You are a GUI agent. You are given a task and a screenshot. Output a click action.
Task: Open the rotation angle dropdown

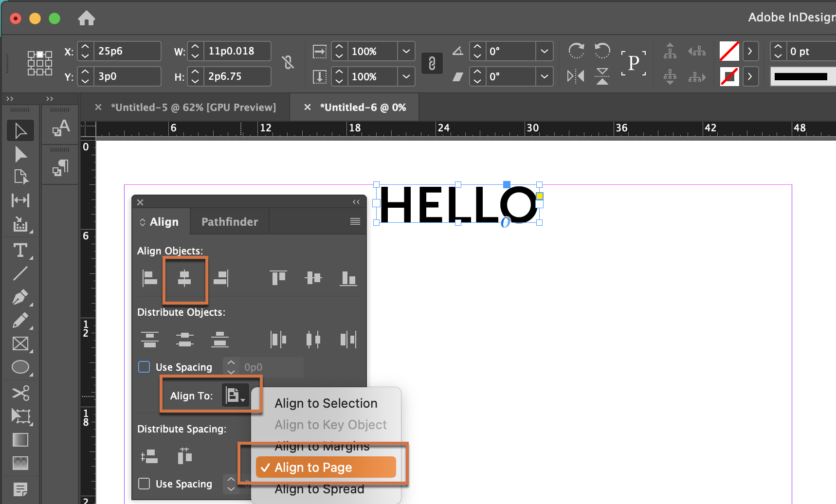tap(545, 51)
